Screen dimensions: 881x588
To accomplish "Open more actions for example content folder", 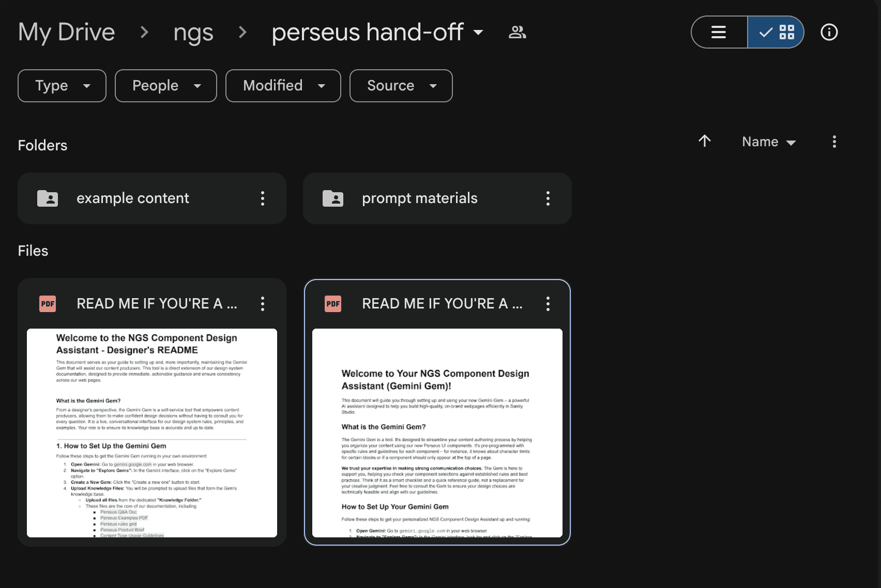I will 263,198.
